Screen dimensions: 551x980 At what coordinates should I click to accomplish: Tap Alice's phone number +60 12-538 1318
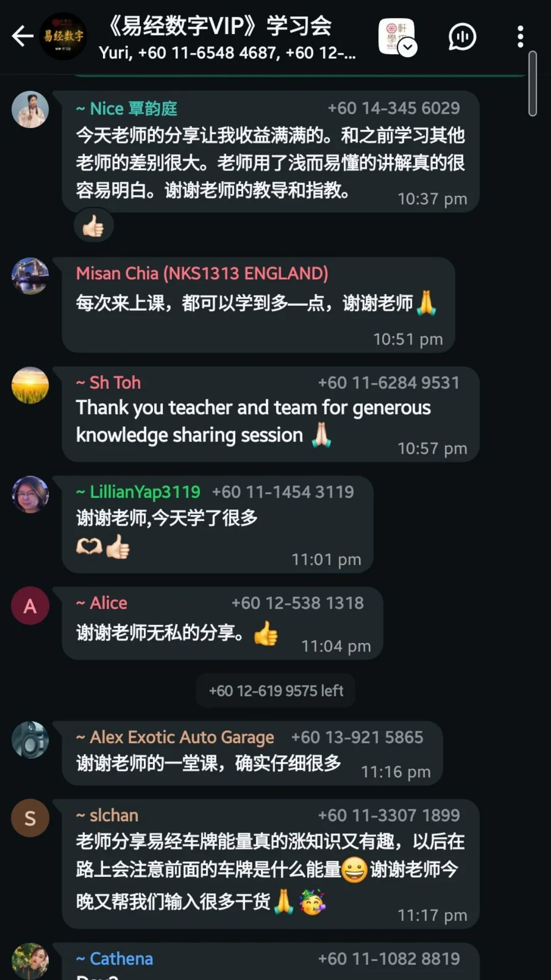tap(297, 603)
